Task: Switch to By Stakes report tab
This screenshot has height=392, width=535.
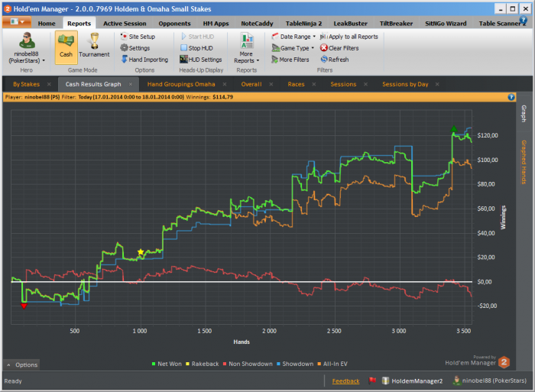Action: coord(26,84)
